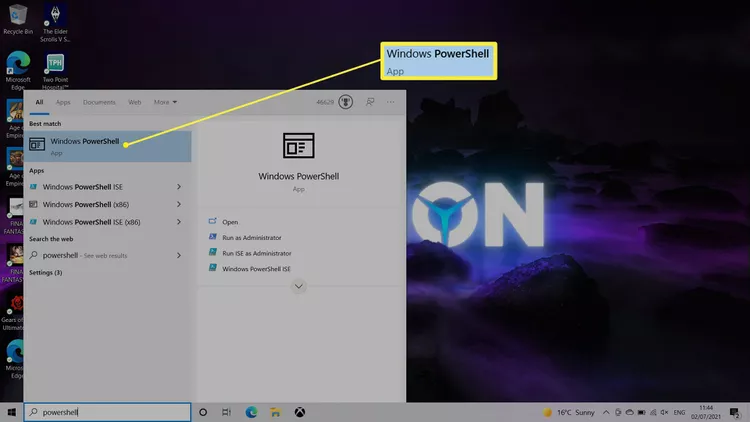The width and height of the screenshot is (750, 422).
Task: Expand arrow for Windows PowerShell (x86) result
Action: pos(179,204)
